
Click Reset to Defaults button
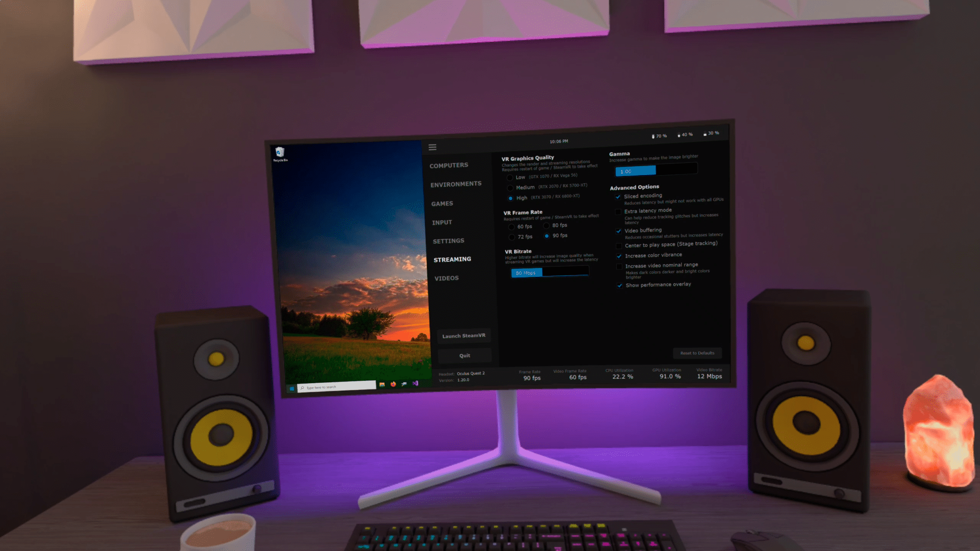[x=697, y=353]
